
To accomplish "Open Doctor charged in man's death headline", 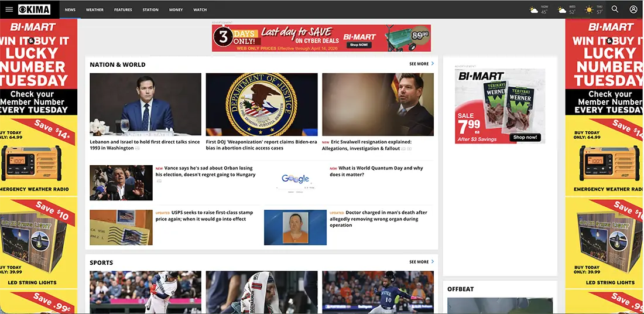I will point(378,219).
